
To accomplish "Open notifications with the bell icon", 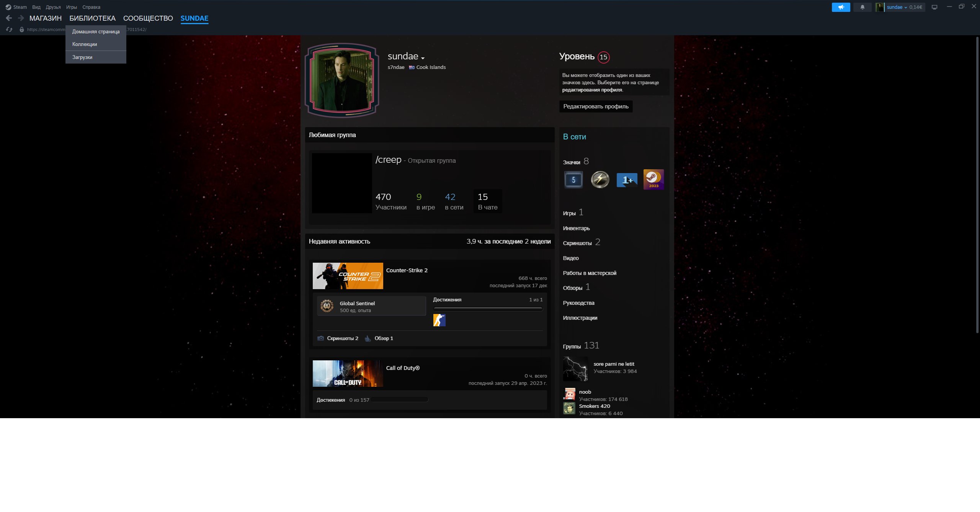I will 862,7.
